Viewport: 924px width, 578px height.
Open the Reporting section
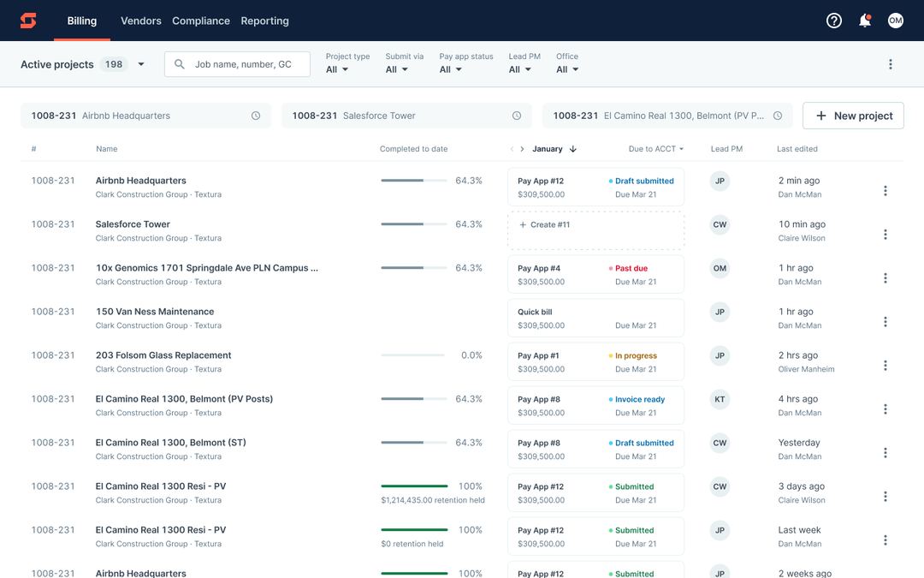click(264, 21)
